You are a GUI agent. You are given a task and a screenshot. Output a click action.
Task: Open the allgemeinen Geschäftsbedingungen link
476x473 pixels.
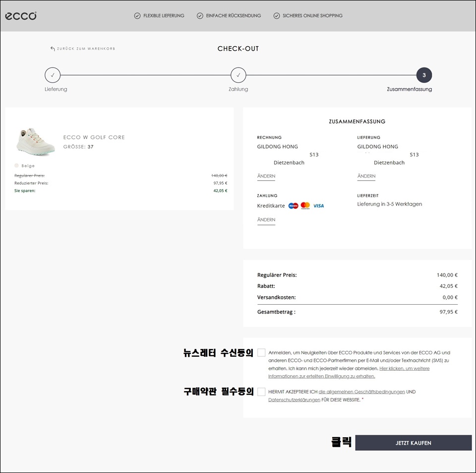tap(361, 392)
